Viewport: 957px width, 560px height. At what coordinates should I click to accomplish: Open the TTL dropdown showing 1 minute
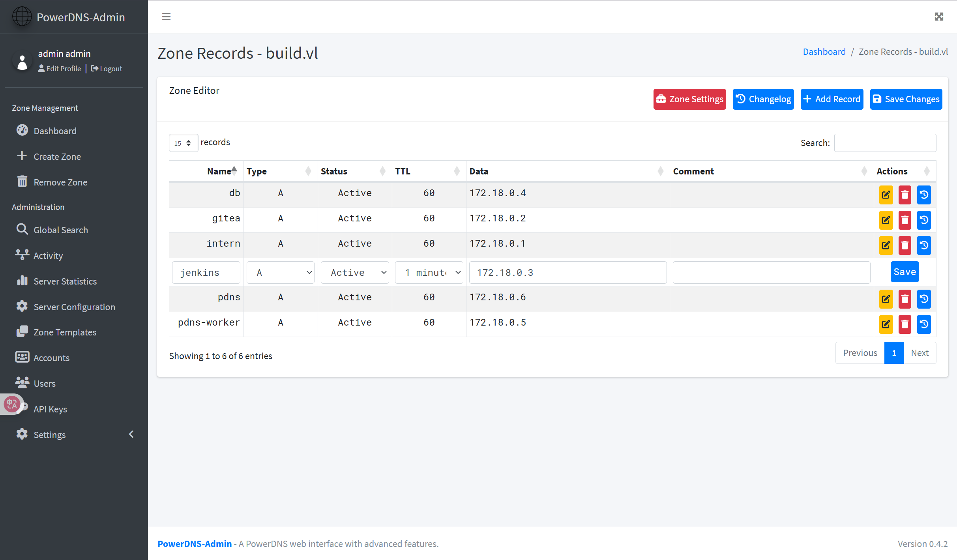pos(429,272)
